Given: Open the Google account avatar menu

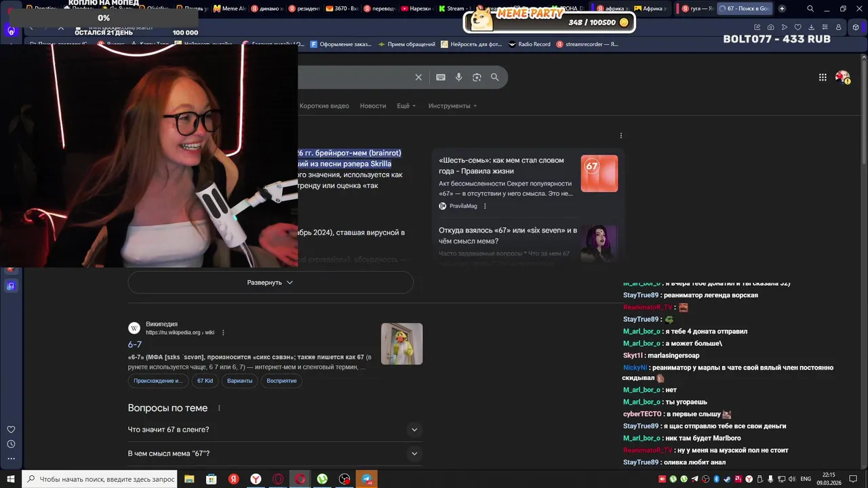Looking at the screenshot, I should click(842, 77).
